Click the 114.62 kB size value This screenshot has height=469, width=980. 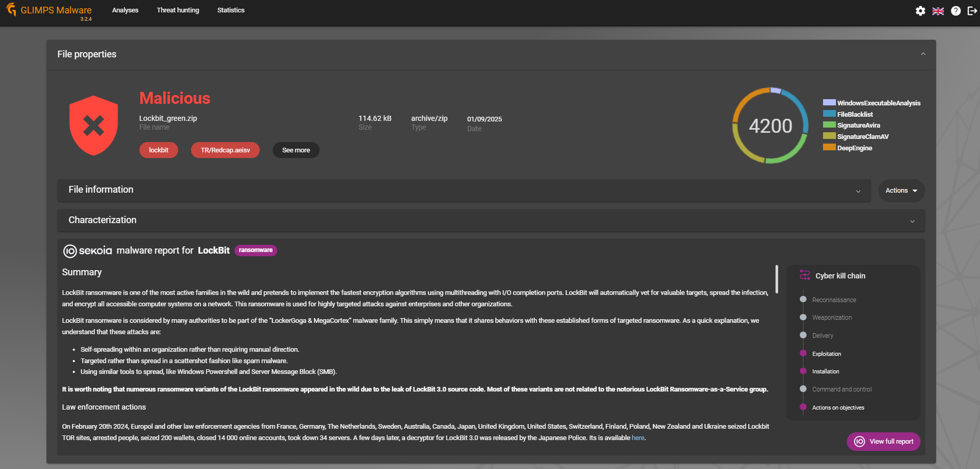pyautogui.click(x=375, y=118)
